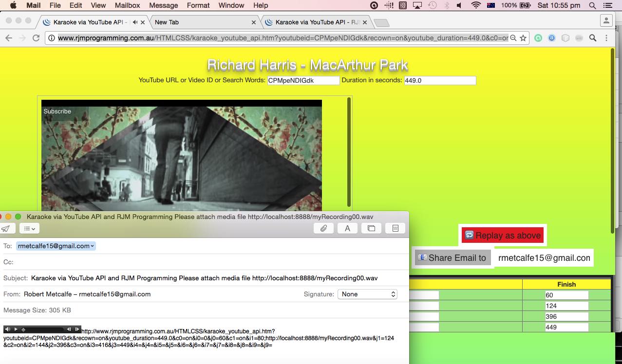Reload the browser page
The width and height of the screenshot is (622, 364).
[36, 37]
